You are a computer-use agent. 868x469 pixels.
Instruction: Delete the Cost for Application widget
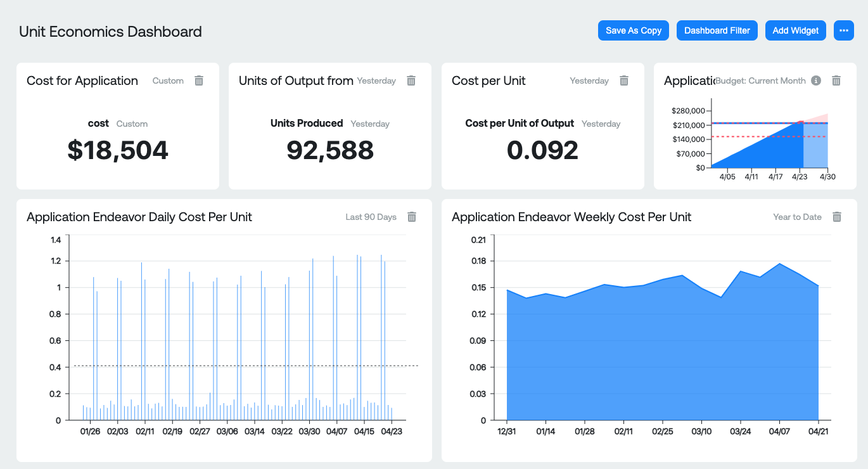pyautogui.click(x=199, y=80)
